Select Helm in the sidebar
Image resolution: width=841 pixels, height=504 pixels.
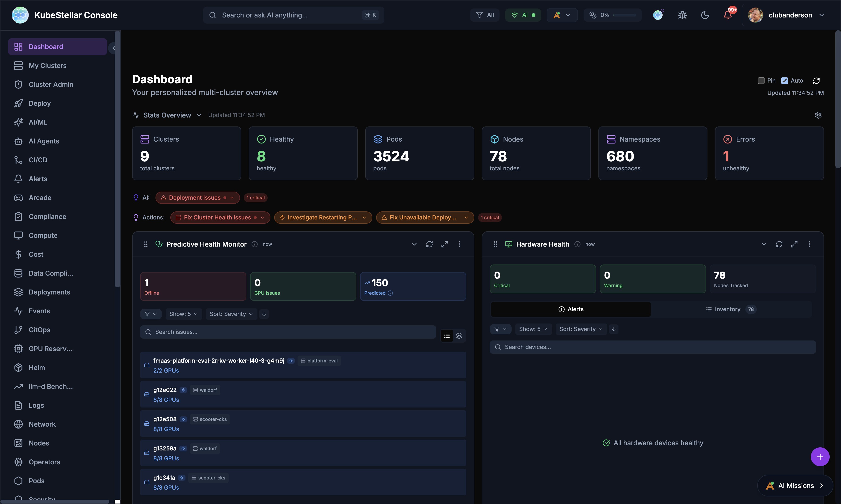click(37, 367)
